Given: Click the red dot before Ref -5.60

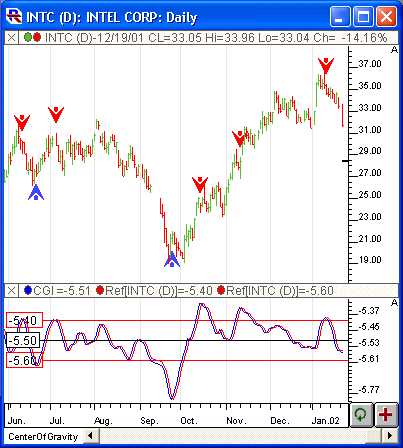Looking at the screenshot, I should pos(221,290).
